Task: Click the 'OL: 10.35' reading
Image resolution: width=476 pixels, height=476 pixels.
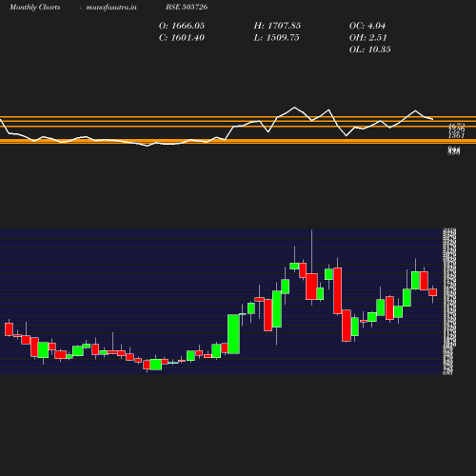Action: [x=370, y=50]
